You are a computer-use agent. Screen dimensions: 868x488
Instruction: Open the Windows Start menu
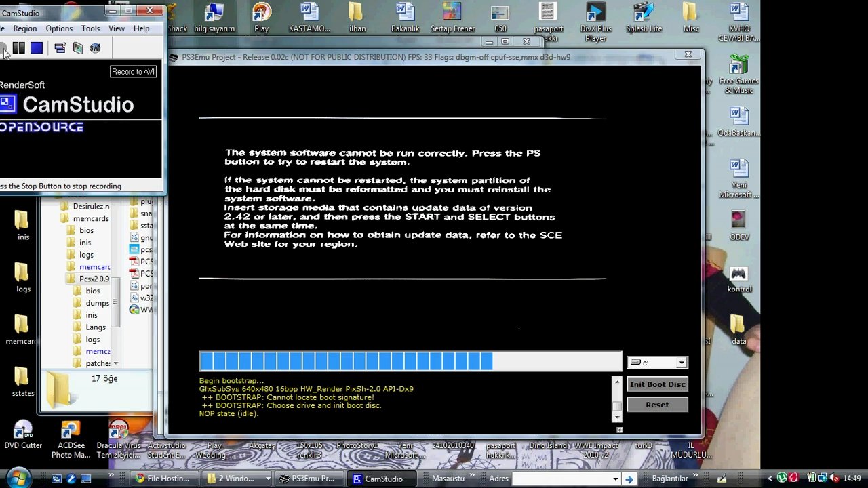click(x=18, y=477)
